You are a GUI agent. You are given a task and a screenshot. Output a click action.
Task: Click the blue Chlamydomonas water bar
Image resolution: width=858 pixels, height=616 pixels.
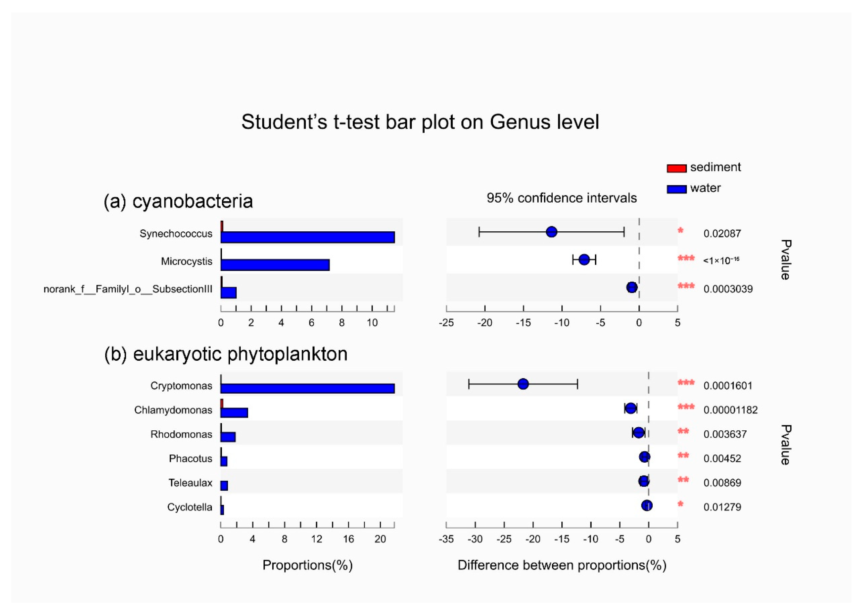(x=234, y=412)
